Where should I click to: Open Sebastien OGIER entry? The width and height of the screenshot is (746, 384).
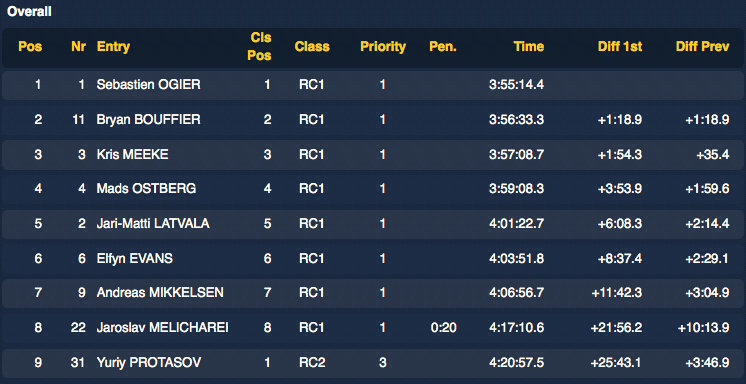148,85
